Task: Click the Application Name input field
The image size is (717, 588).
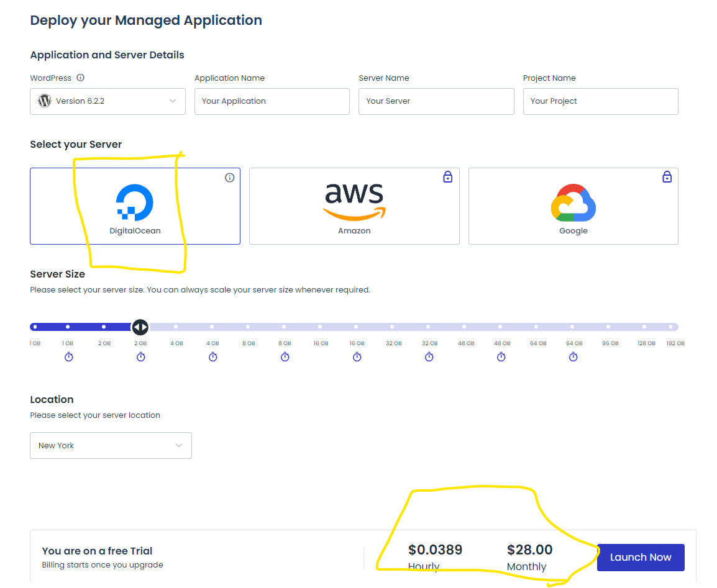Action: click(272, 101)
